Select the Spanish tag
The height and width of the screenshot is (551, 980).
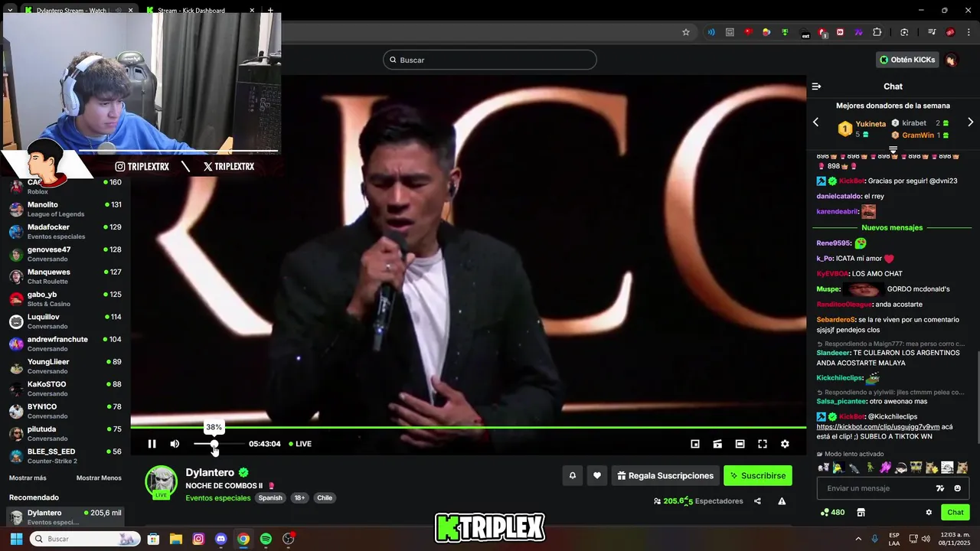(x=270, y=497)
